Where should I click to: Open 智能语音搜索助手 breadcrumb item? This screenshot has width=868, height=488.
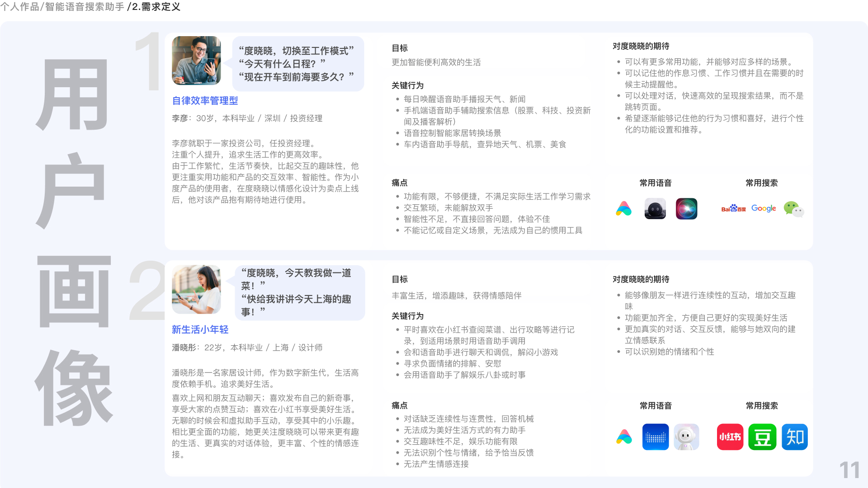tap(82, 7)
